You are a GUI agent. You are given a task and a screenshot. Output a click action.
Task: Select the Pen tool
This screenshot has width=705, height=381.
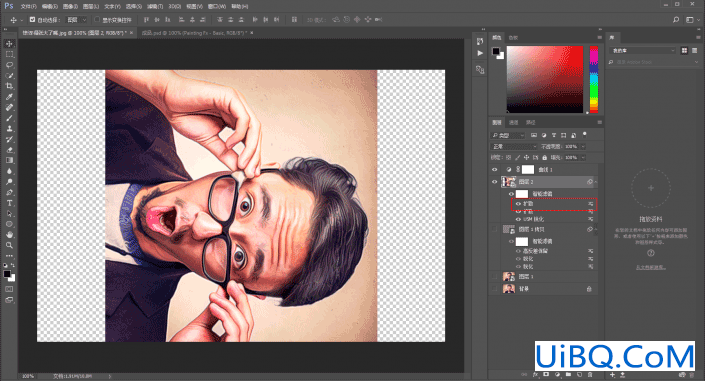[9, 193]
